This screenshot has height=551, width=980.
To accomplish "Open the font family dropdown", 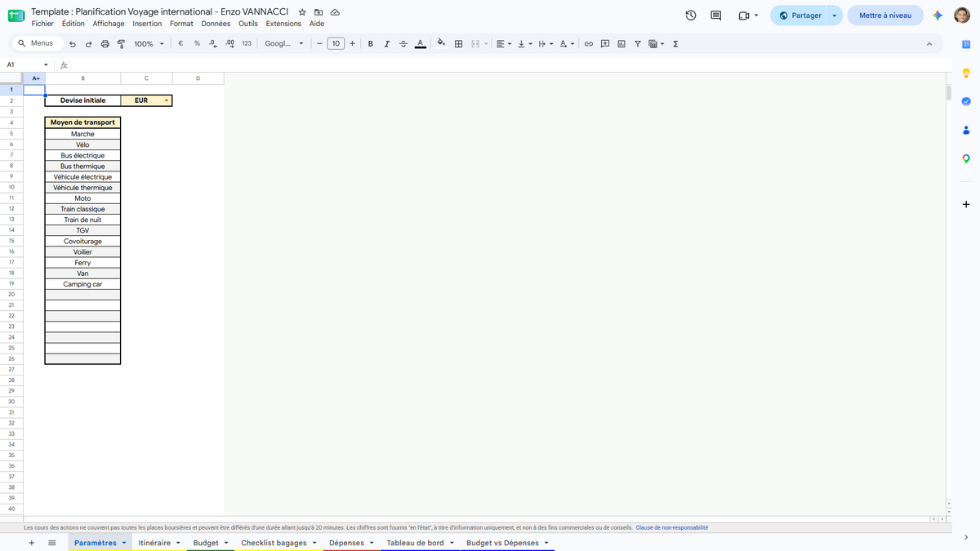I will pyautogui.click(x=284, y=44).
